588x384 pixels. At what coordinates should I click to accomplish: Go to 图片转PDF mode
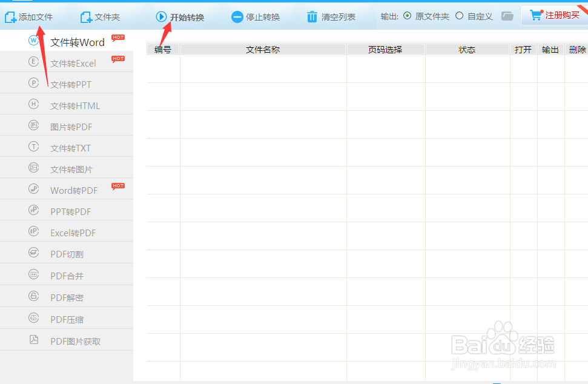[x=67, y=125]
